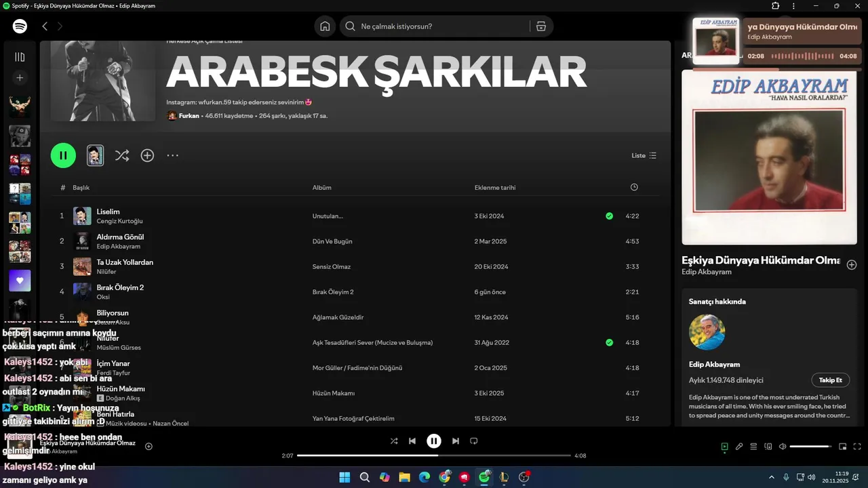Click the Spotify logo at top left

(x=20, y=26)
